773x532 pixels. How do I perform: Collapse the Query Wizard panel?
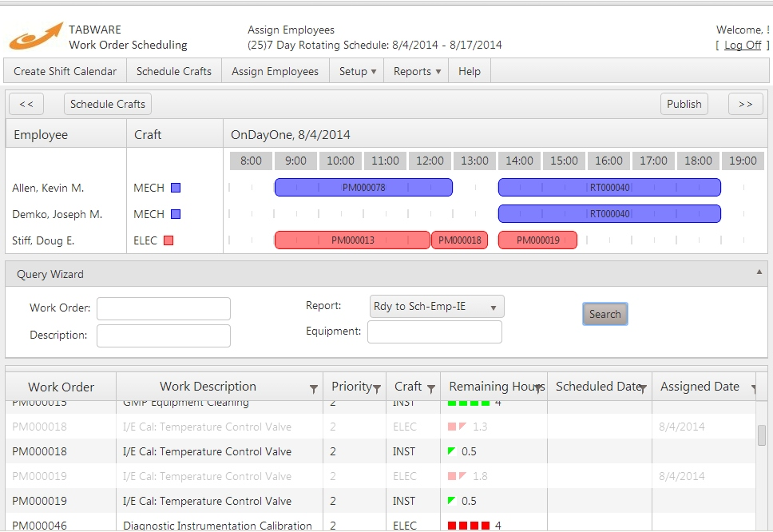click(758, 272)
